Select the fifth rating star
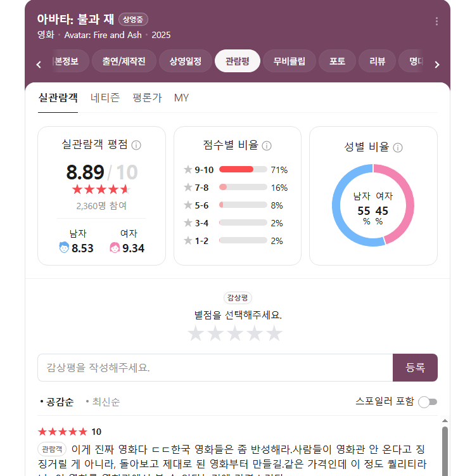 pyautogui.click(x=274, y=333)
